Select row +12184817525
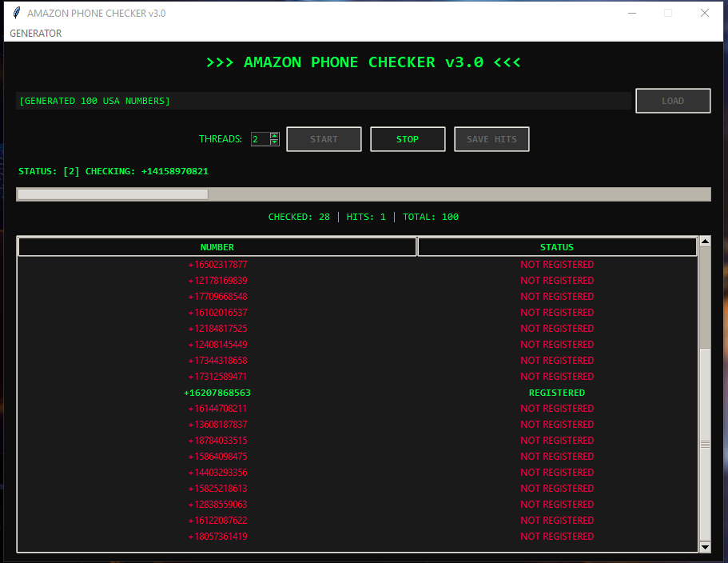Screen dimensions: 728x563 [x=357, y=329]
